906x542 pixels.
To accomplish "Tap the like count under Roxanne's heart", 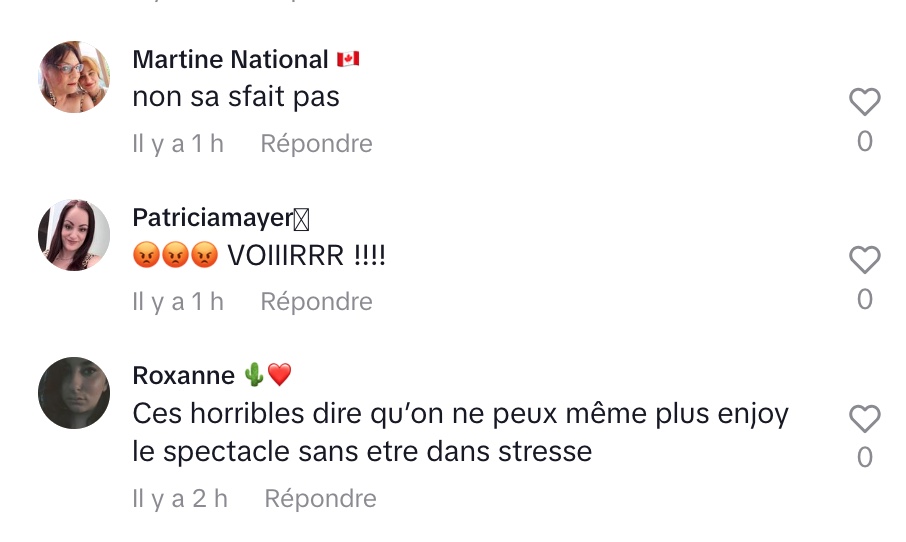I will click(x=864, y=457).
